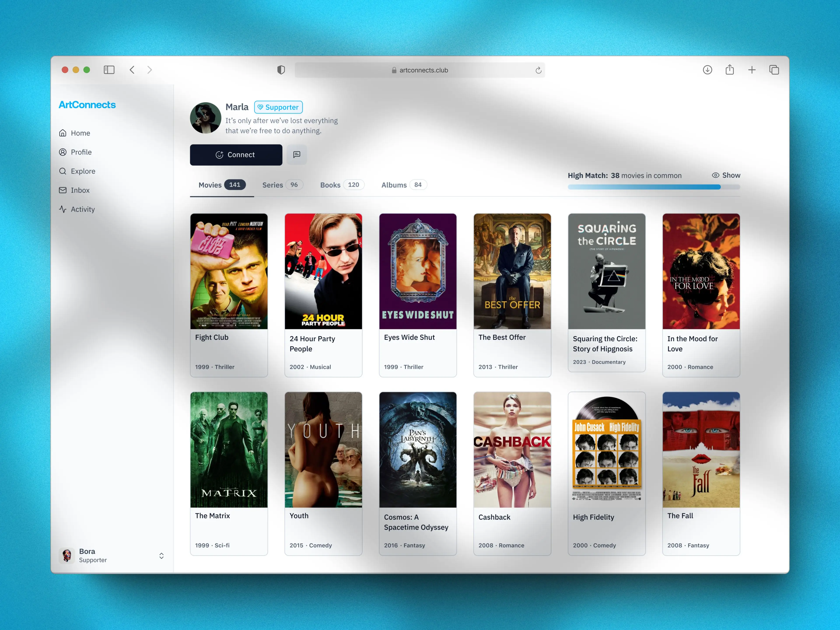Toggle the browser sidebar panel
This screenshot has width=840, height=630.
pos(109,70)
